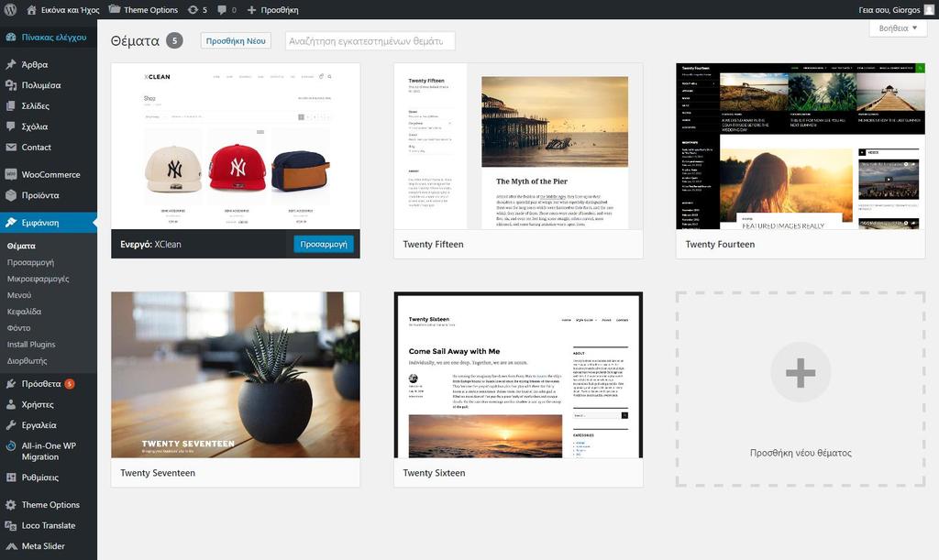Click the Προσθήκη νέου θέματος label
The height and width of the screenshot is (560, 939).
pyautogui.click(x=801, y=453)
